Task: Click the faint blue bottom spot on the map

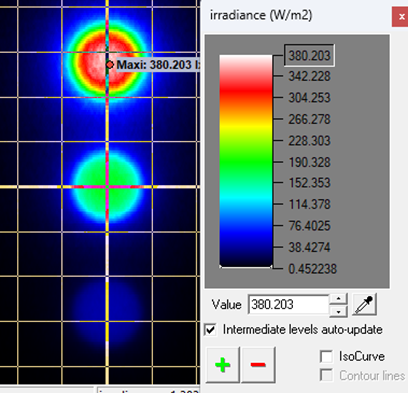Action: click(x=106, y=312)
